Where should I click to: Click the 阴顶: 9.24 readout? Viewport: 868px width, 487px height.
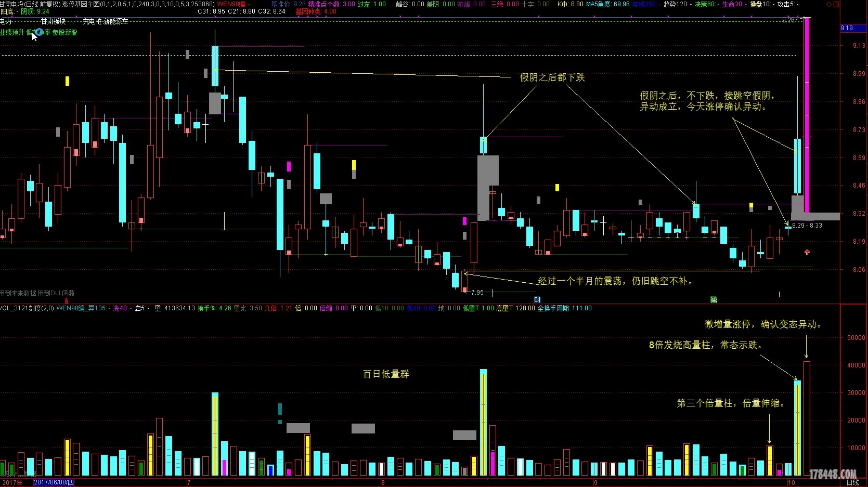(x=35, y=11)
